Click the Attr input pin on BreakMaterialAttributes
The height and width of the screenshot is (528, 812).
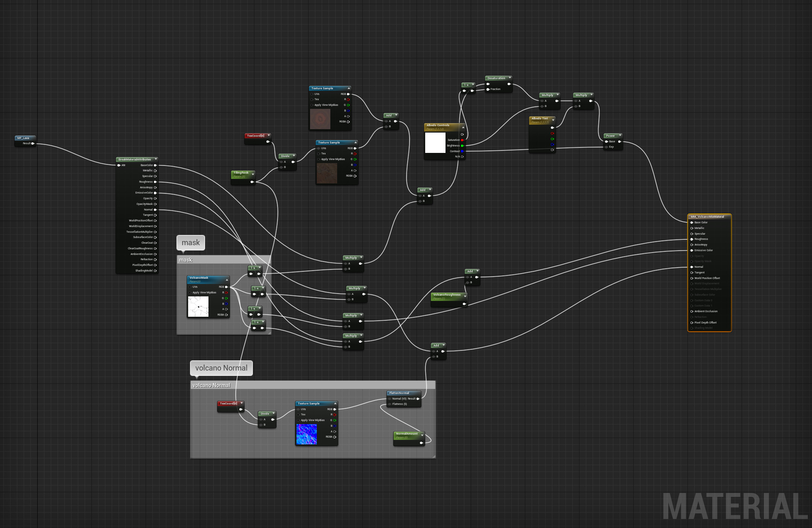(x=119, y=165)
